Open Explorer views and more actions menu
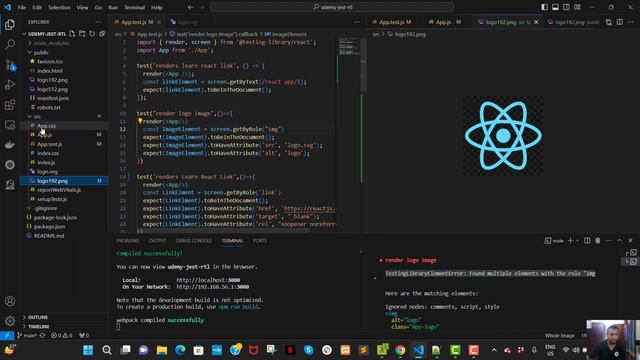Viewport: 640px width, 360px height. click(99, 22)
